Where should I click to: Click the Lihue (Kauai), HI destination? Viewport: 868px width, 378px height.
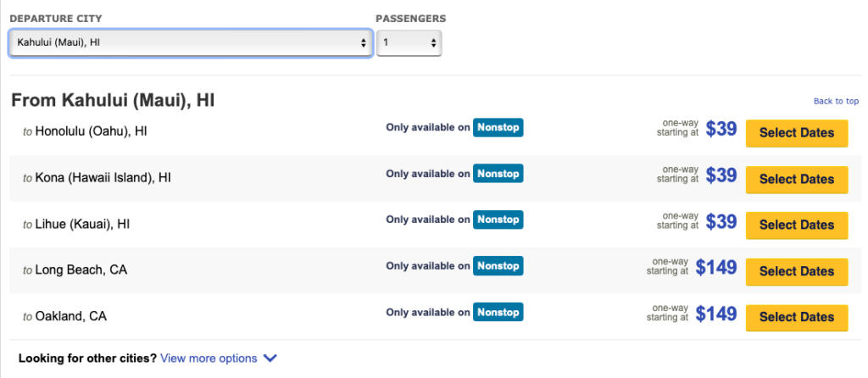(x=82, y=225)
